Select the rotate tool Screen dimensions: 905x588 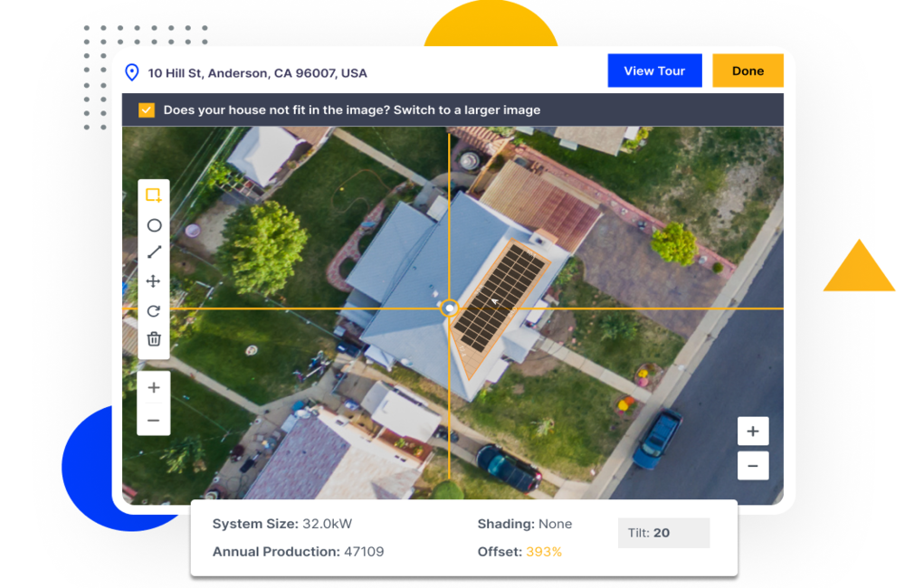coord(154,310)
